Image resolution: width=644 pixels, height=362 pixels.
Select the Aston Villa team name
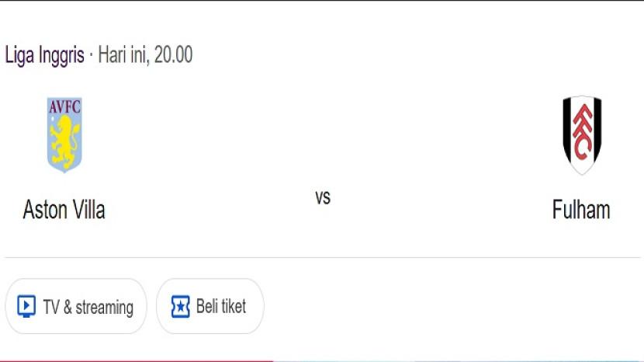(64, 210)
